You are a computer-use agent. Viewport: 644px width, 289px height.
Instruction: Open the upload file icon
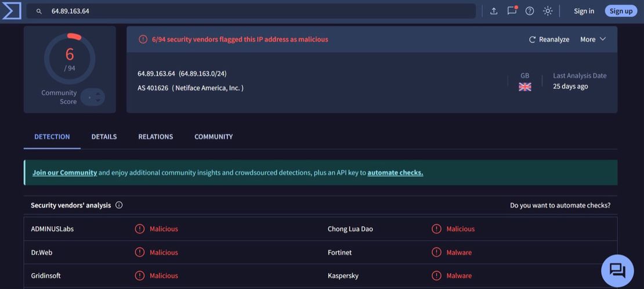click(494, 11)
